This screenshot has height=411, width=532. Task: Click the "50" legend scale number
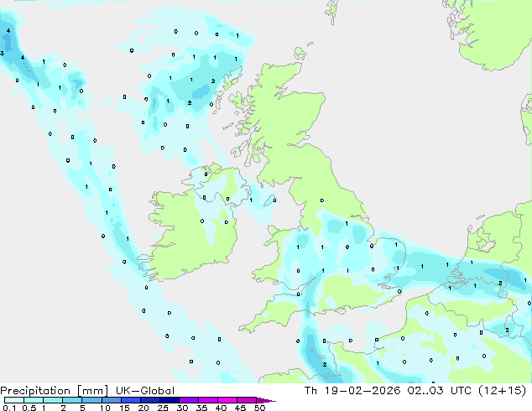tap(259, 408)
